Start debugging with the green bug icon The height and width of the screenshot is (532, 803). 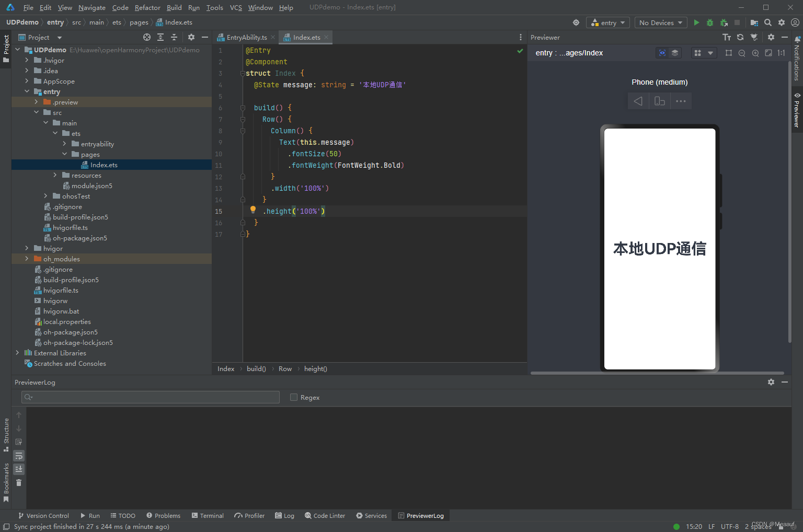[x=710, y=22]
